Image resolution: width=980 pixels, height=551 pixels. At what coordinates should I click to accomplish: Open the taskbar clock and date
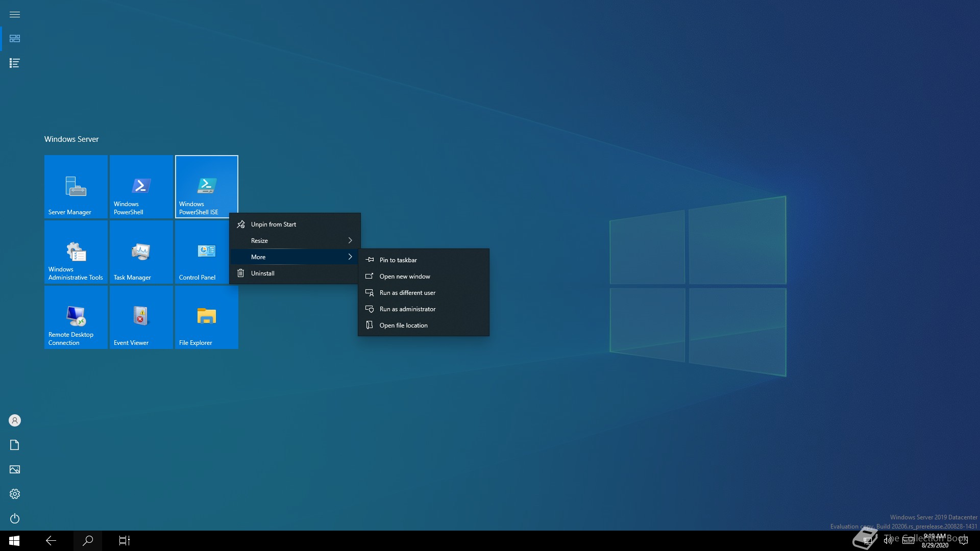click(935, 541)
